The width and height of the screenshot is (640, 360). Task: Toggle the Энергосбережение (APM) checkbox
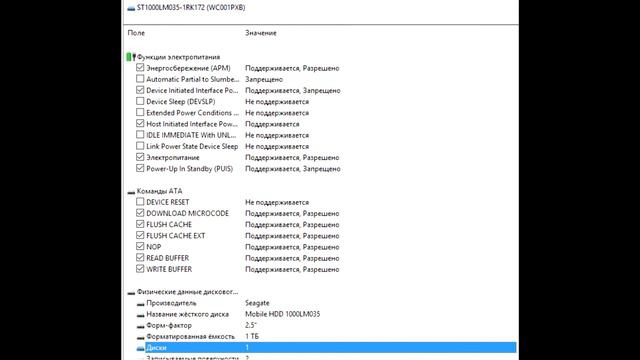[x=140, y=67]
